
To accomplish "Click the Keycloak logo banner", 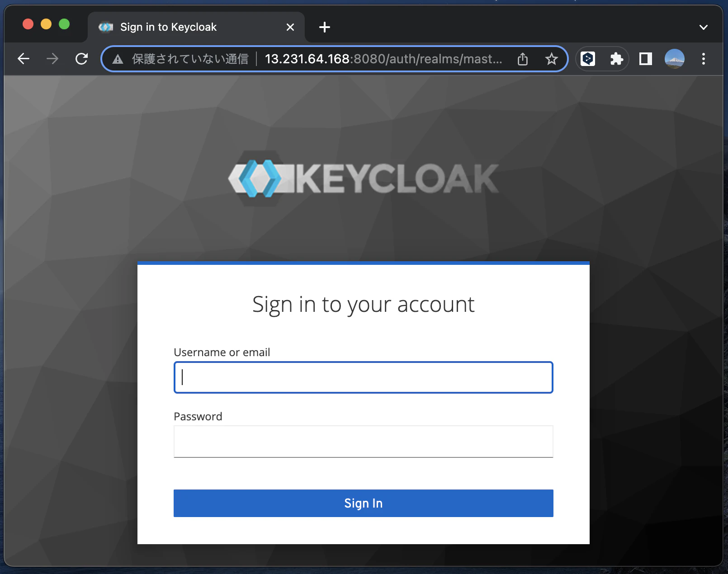I will [364, 179].
